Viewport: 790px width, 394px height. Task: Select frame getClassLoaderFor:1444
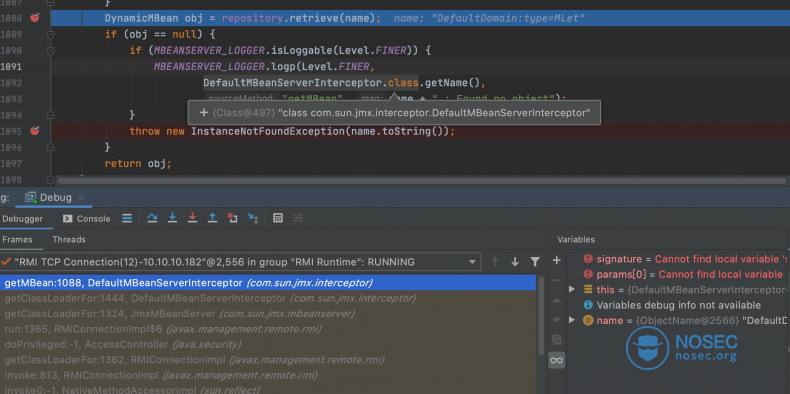point(268,298)
